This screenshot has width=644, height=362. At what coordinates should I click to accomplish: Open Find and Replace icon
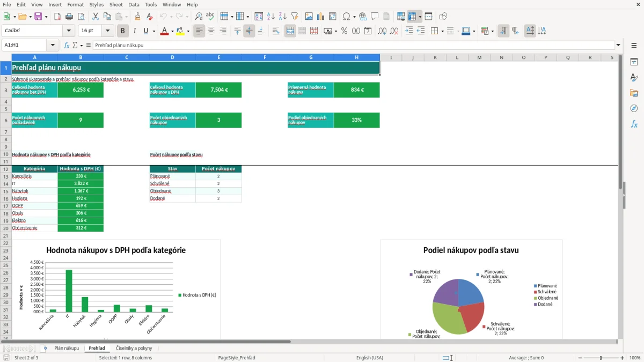pos(199,17)
